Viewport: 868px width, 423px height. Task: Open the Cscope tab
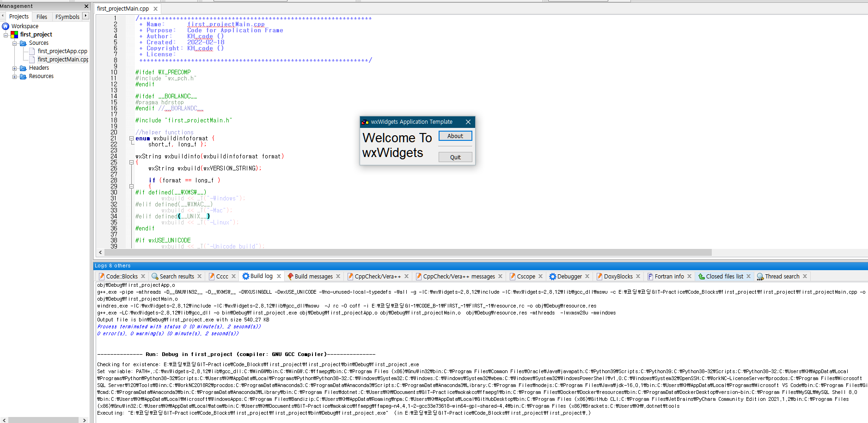point(526,277)
